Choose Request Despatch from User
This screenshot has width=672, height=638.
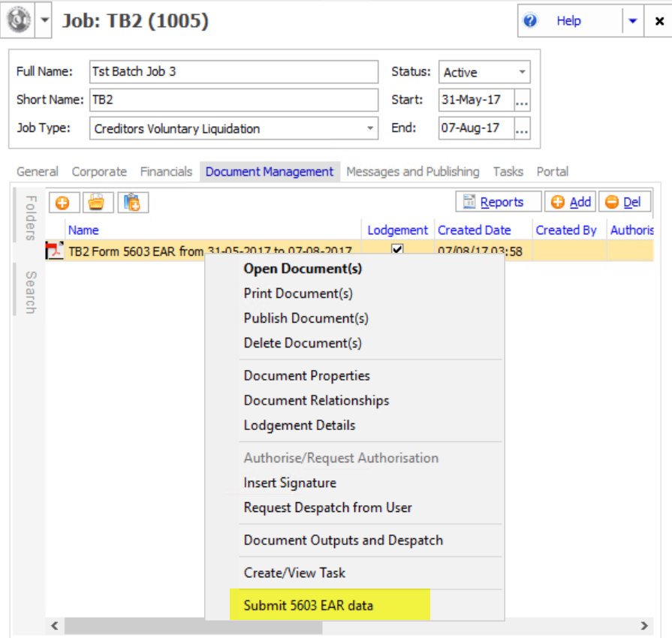(x=328, y=507)
